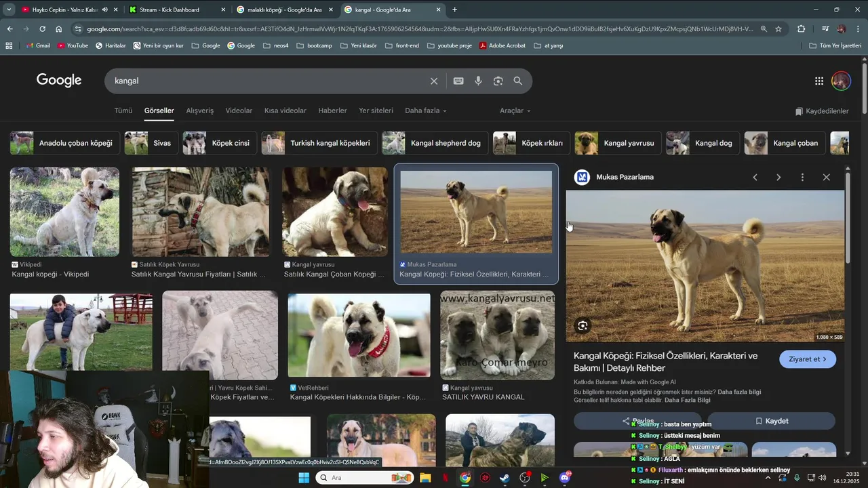Screen dimensions: 868x488
Task: Open Discord from the taskbar
Action: (565, 478)
